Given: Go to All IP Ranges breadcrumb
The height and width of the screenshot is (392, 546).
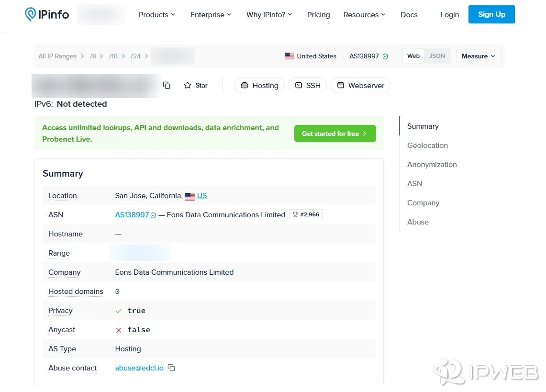Looking at the screenshot, I should point(57,56).
